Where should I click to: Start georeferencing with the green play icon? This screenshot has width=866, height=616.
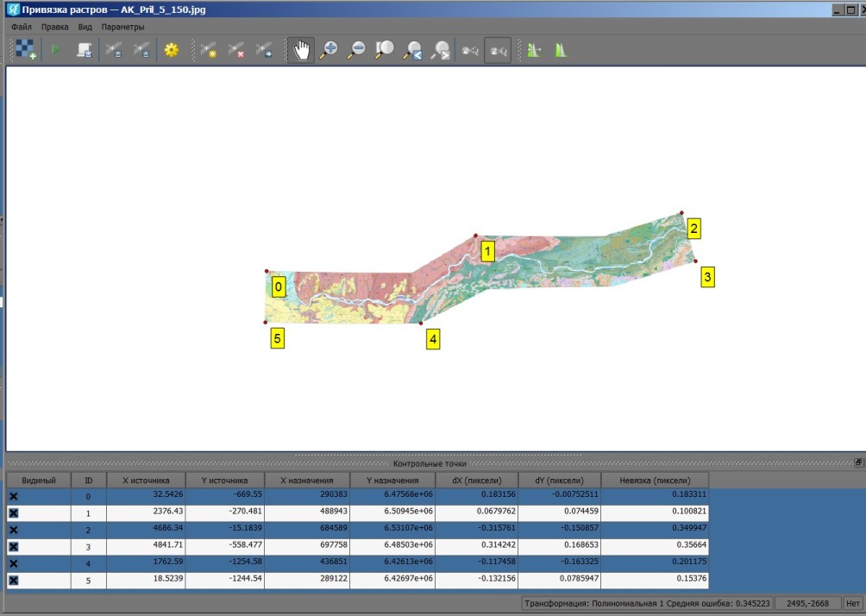click(55, 51)
